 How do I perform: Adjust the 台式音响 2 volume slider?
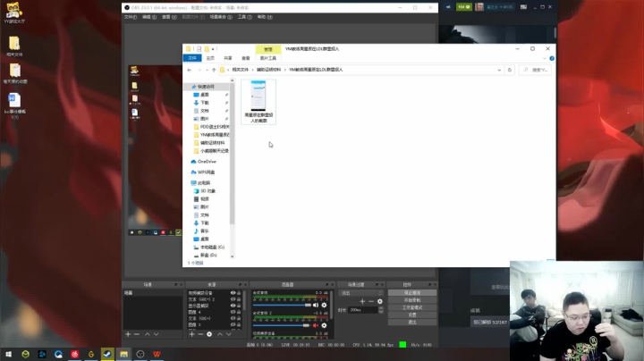pyautogui.click(x=282, y=325)
